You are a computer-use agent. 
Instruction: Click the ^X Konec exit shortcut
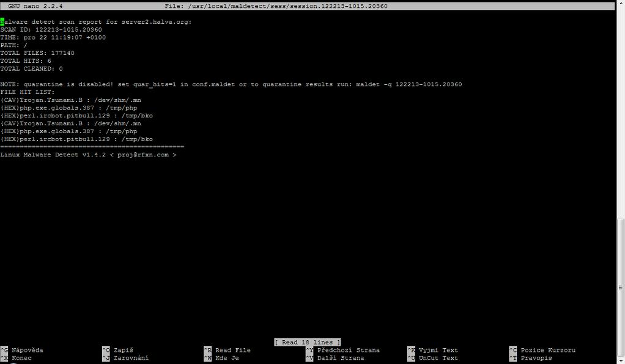pos(16,358)
